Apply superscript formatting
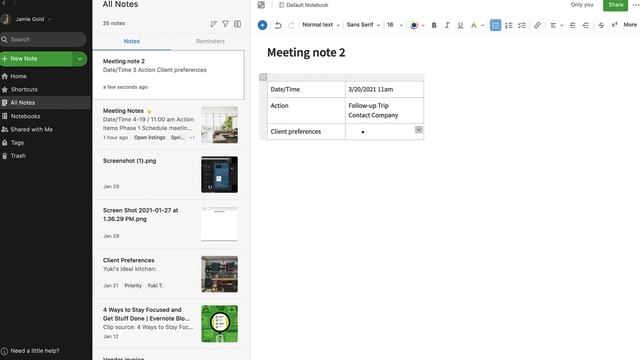Screen dimensions: 640x360 [x=614, y=25]
